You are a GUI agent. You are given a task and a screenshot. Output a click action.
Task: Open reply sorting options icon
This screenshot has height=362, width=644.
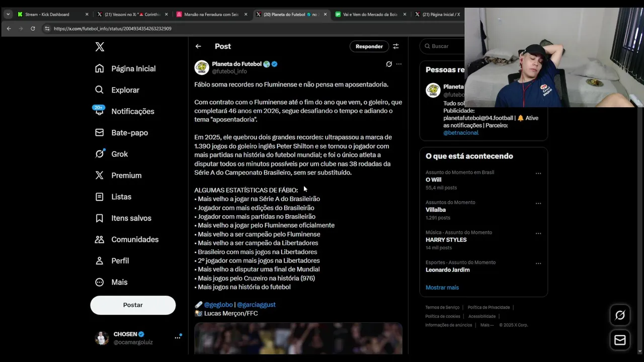[x=396, y=46]
